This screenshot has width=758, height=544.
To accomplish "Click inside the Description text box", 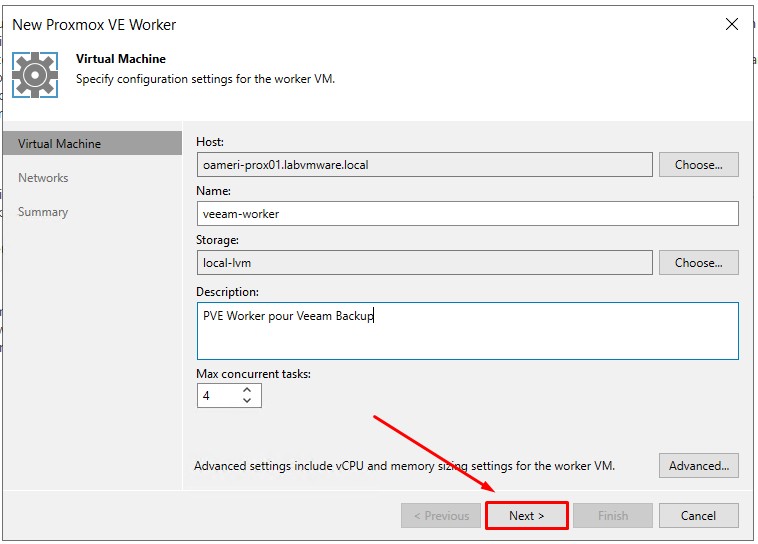I will [467, 331].
